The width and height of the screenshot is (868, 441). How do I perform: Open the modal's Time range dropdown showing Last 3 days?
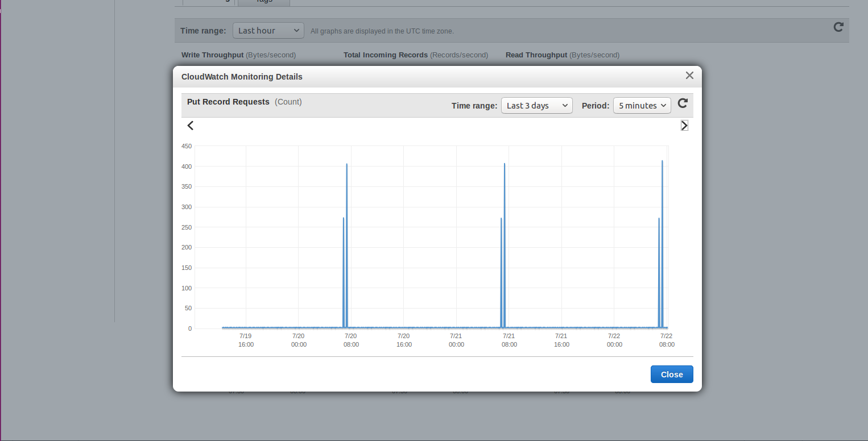tap(536, 106)
